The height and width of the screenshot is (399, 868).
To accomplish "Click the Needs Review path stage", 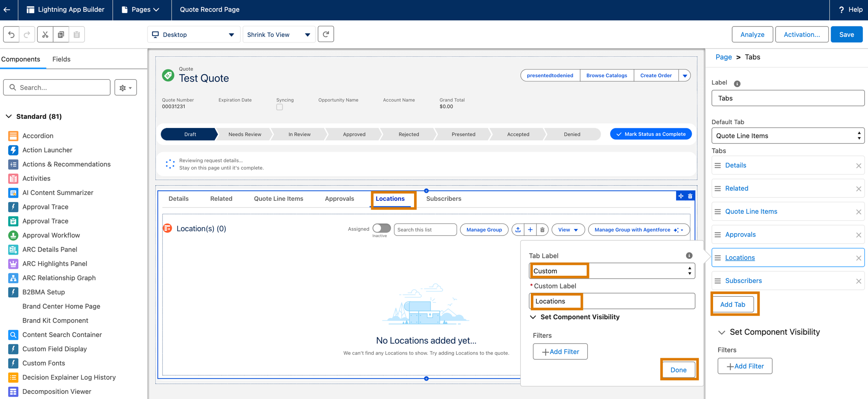I will tap(245, 134).
